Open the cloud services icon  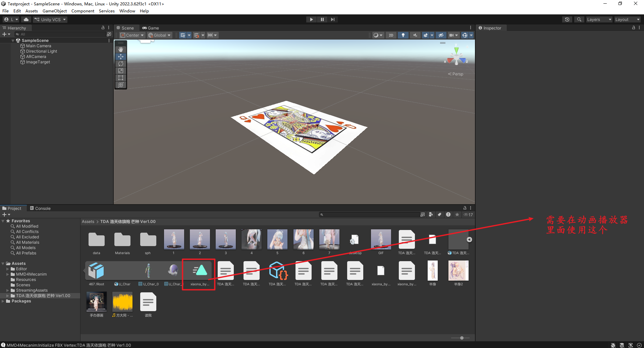click(26, 19)
